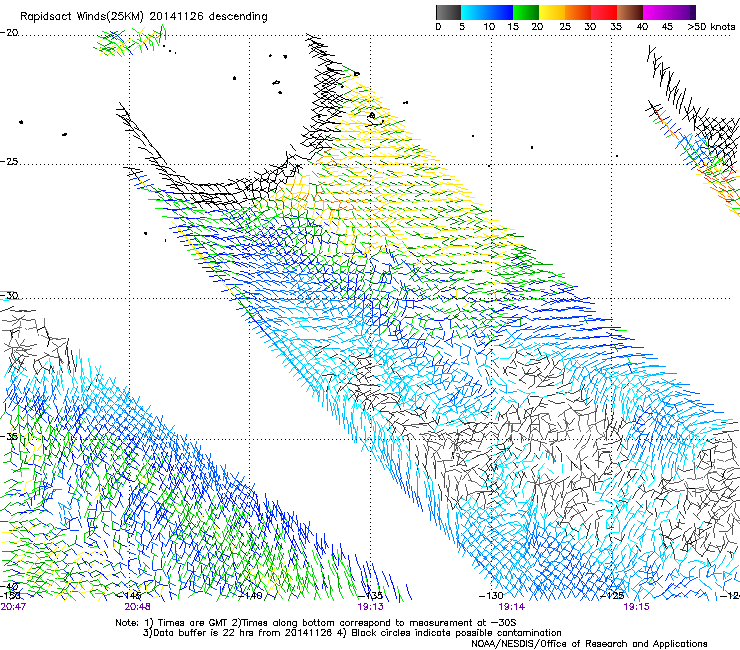Click the '20:47' pass time label
The height and width of the screenshot is (650, 740).
pyautogui.click(x=13, y=607)
